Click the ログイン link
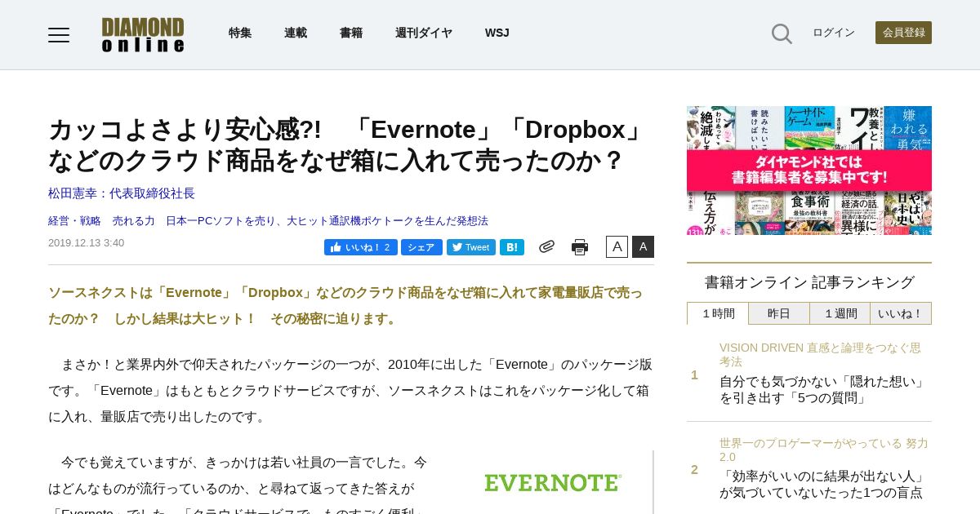Image resolution: width=980 pixels, height=514 pixels. pos(834,33)
